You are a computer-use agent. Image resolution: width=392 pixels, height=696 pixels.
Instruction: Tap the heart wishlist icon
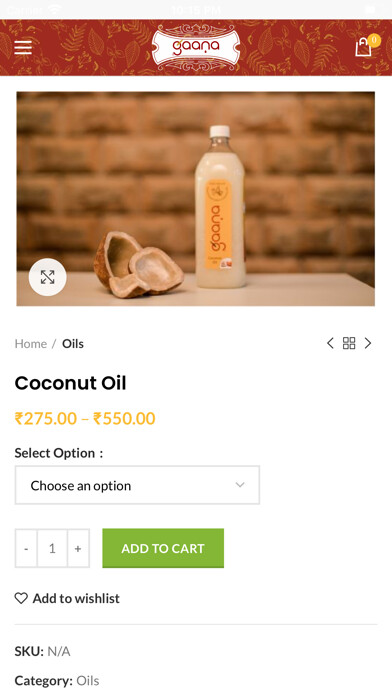point(21,598)
